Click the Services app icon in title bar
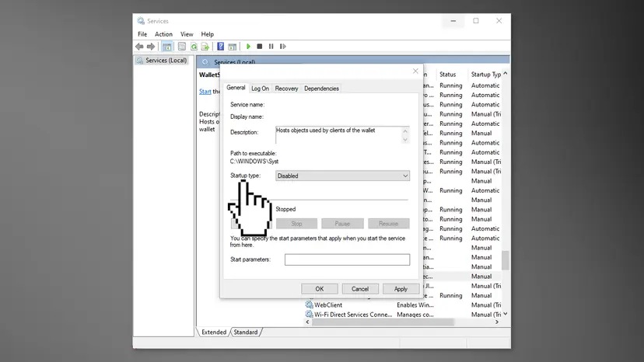Image resolution: width=644 pixels, height=362 pixels. [141, 20]
